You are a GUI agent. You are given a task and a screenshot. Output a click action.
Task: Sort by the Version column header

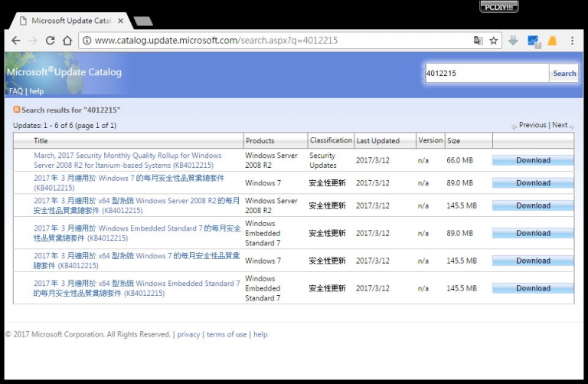click(x=430, y=140)
